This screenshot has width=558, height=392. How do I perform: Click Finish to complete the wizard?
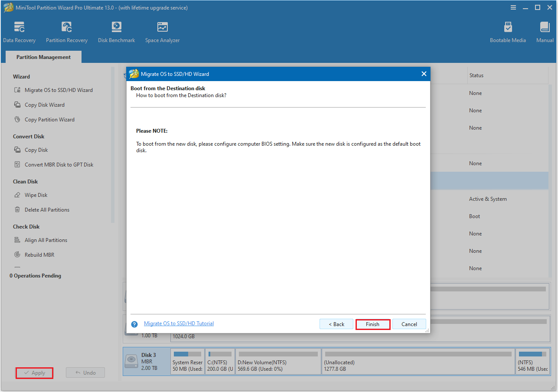pyautogui.click(x=372, y=324)
